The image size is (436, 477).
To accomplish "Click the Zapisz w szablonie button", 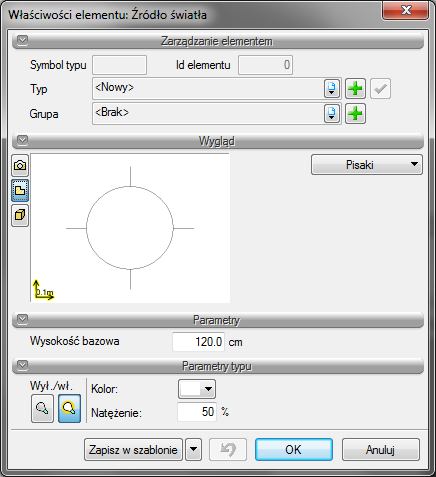I will click(x=133, y=450).
